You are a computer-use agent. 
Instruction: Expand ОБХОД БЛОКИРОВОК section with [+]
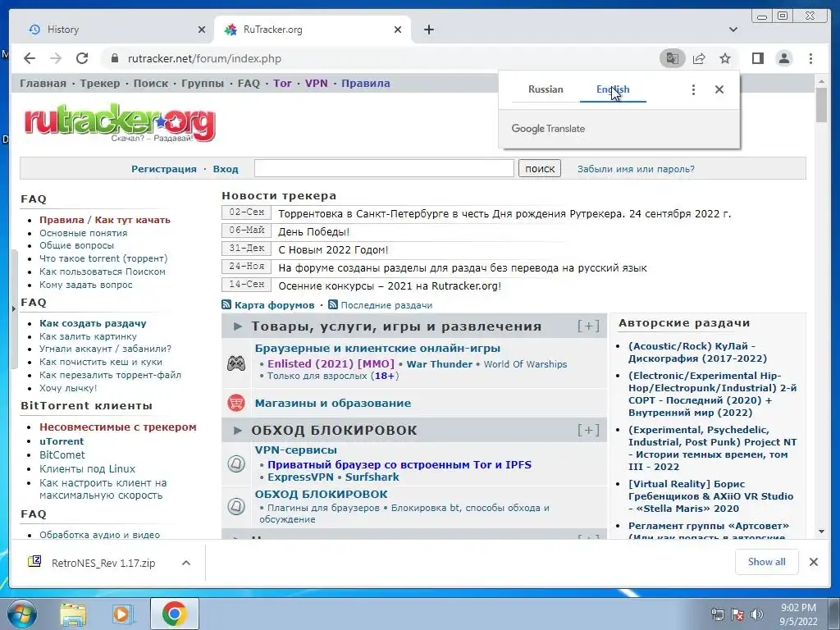point(588,430)
